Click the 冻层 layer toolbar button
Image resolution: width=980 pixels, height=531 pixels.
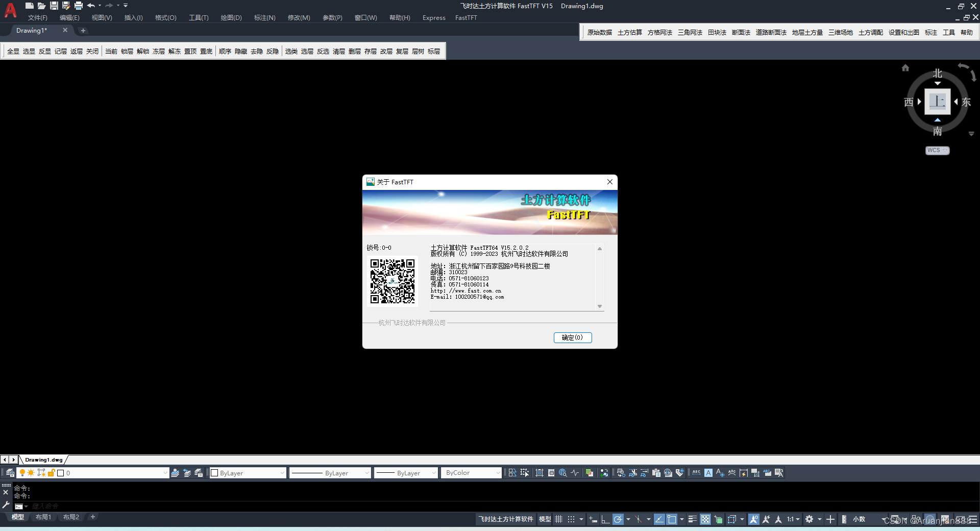pyautogui.click(x=159, y=52)
